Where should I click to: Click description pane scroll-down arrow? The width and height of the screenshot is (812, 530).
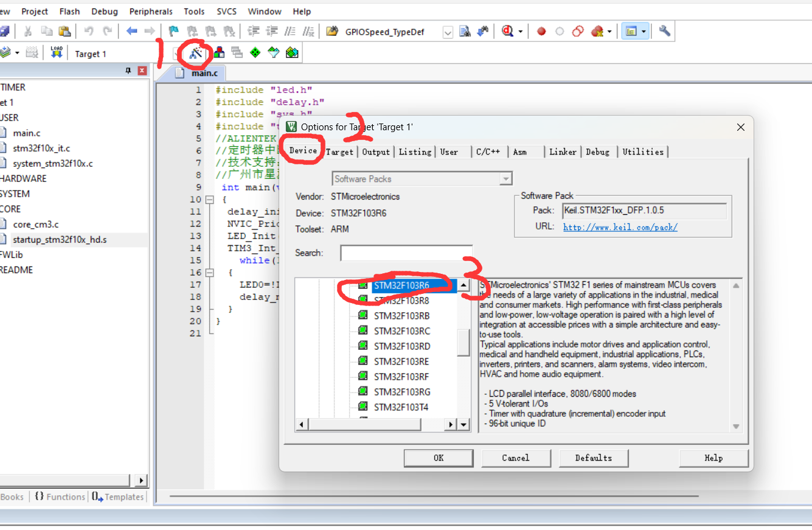pyautogui.click(x=736, y=427)
